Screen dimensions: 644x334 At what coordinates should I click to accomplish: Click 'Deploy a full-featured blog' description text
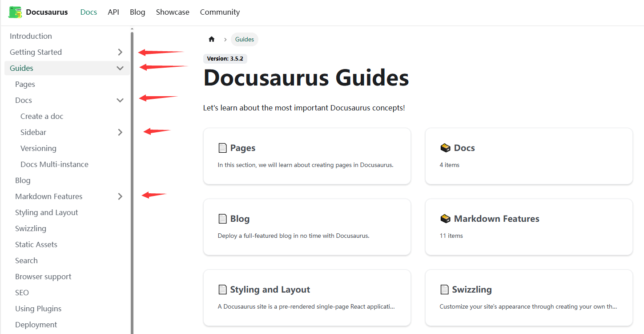[294, 236]
